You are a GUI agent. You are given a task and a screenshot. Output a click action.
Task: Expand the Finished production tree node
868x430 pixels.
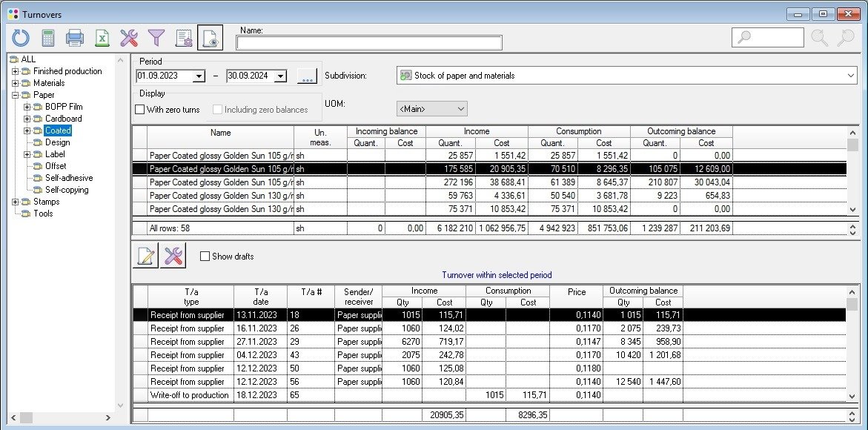(x=15, y=71)
